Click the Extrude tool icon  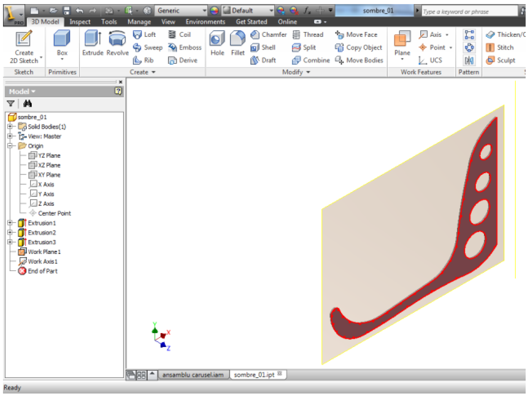pyautogui.click(x=93, y=39)
